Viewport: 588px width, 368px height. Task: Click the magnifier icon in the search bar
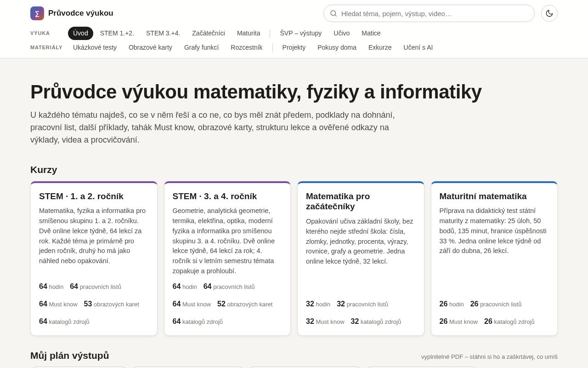334,13
